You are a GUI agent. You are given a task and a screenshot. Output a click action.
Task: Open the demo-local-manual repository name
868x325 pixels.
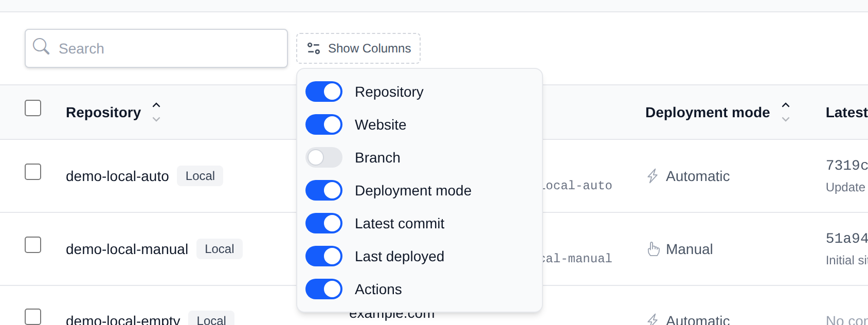coord(127,249)
